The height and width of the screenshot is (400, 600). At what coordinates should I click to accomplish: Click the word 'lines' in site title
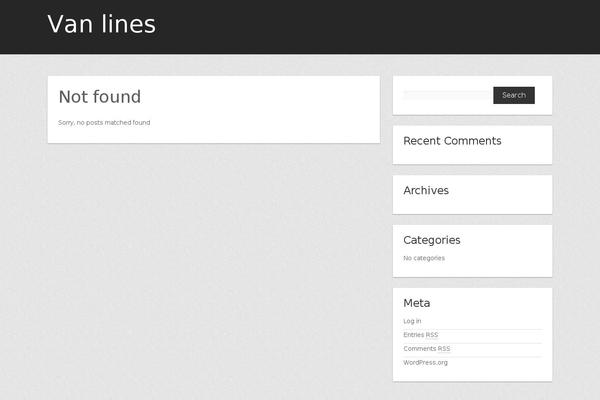tap(129, 25)
